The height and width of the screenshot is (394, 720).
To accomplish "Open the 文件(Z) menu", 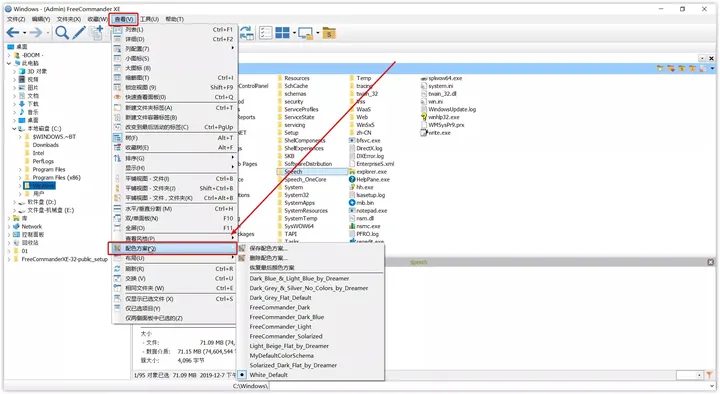I will (x=16, y=19).
